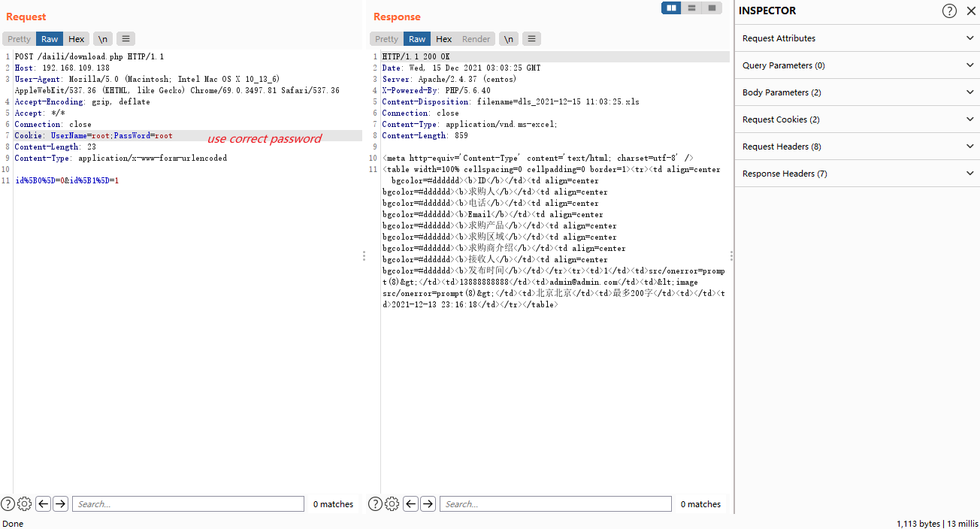
Task: Grab the Response-Inspector divider handle
Action: coord(732,256)
